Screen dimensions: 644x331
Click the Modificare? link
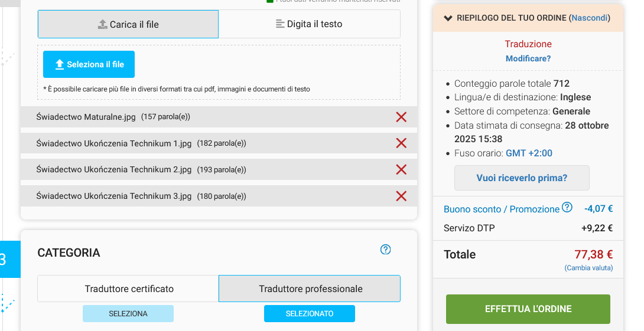pyautogui.click(x=528, y=58)
